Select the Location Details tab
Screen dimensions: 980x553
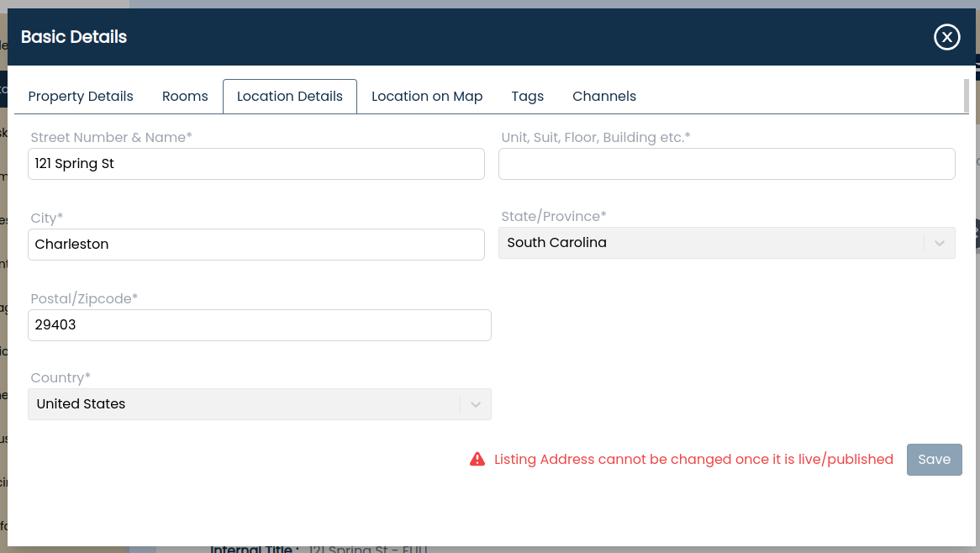coord(289,97)
